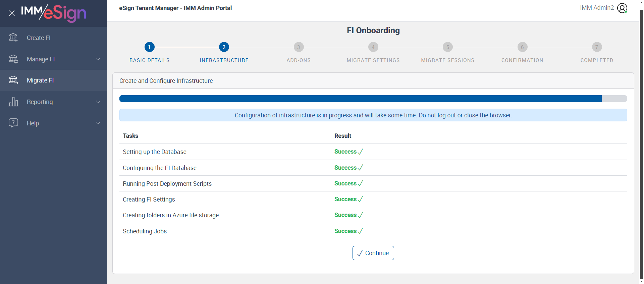This screenshot has height=284, width=644.
Task: Click Success result for Running Post Deployment Scripts
Action: pos(348,183)
